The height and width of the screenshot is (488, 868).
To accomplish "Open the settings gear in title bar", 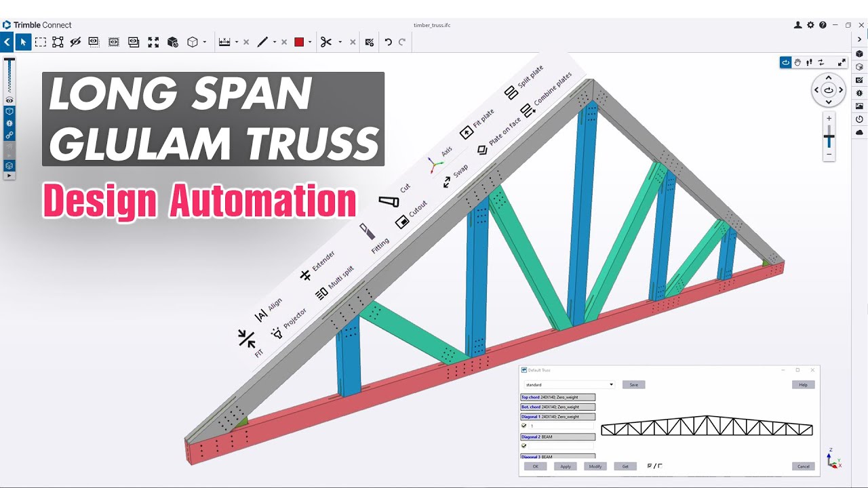I will click(x=810, y=25).
